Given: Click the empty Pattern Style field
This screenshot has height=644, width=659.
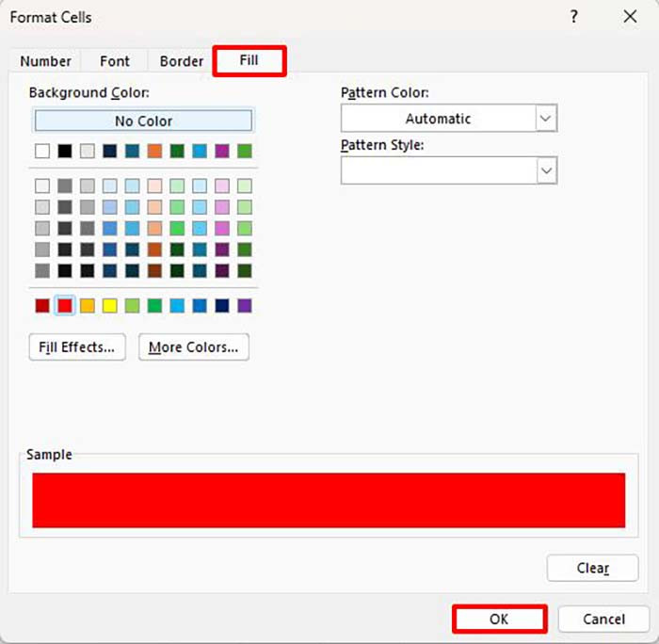Looking at the screenshot, I should (x=449, y=170).
